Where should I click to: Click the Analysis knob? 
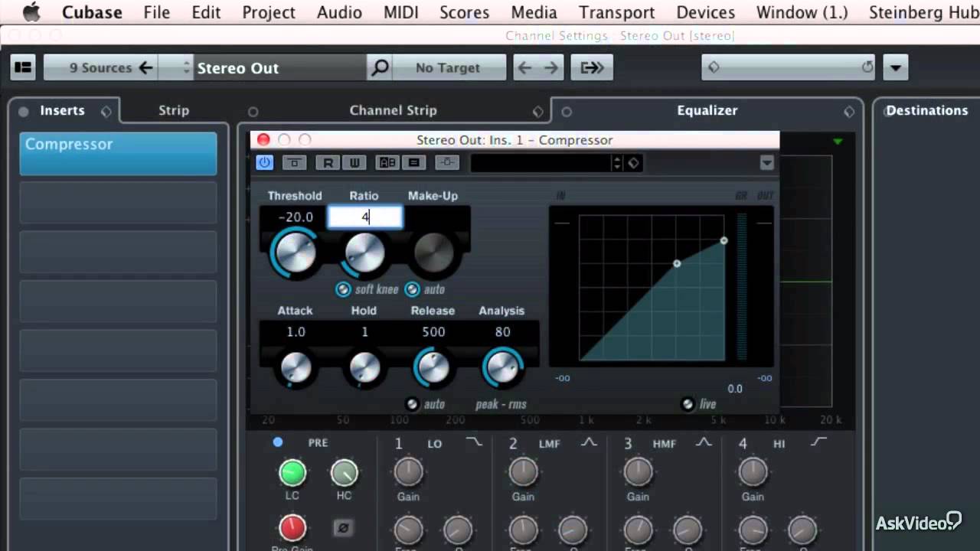coord(502,368)
